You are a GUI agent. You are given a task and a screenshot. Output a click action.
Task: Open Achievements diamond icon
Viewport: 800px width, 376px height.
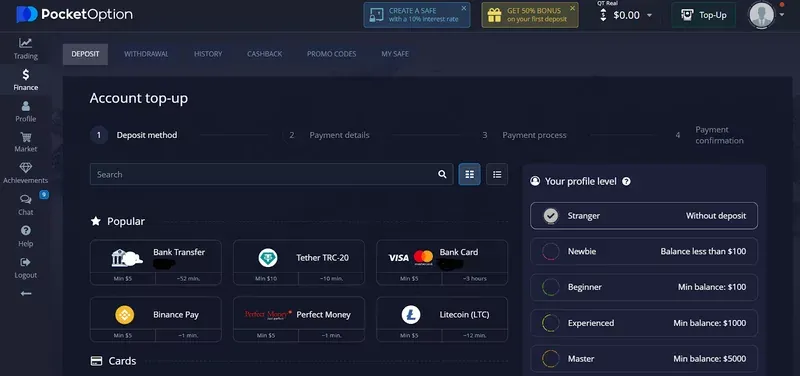coord(26,167)
